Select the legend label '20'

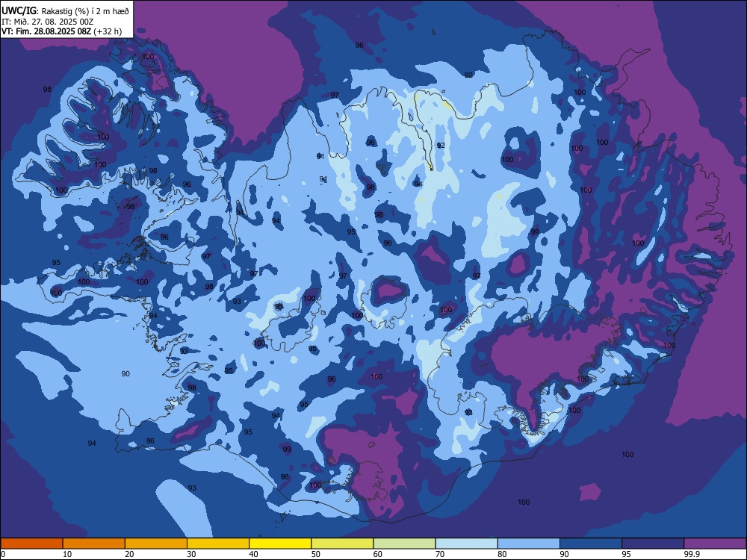point(129,554)
